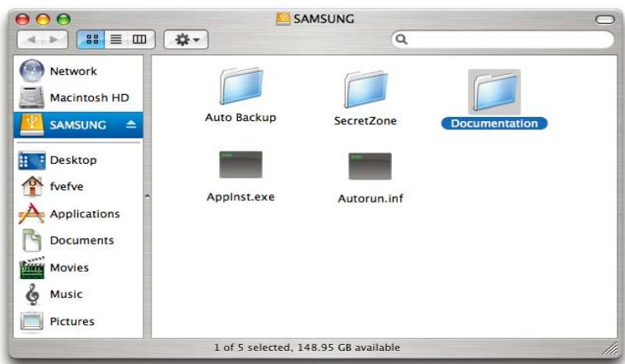Screen dimensions: 625x364
Task: Click into the search field
Action: pos(502,40)
